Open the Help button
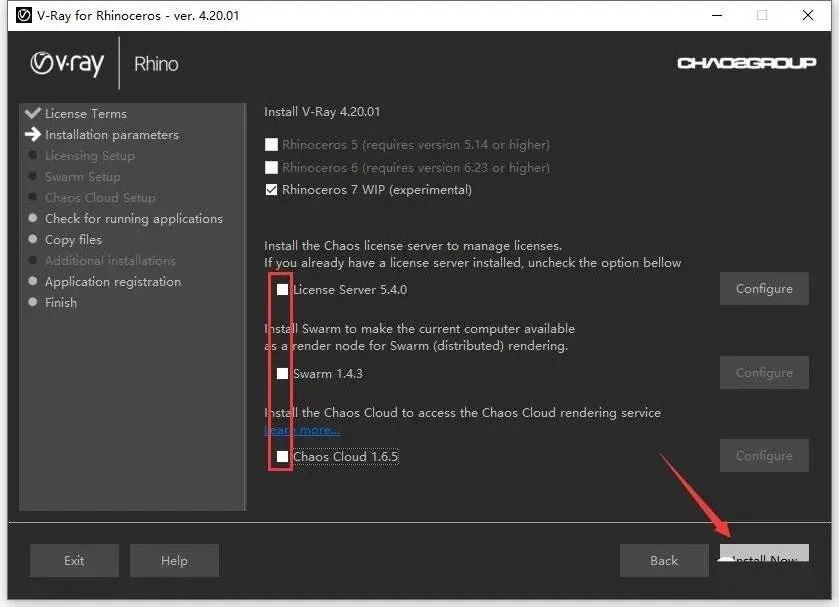 coord(174,560)
